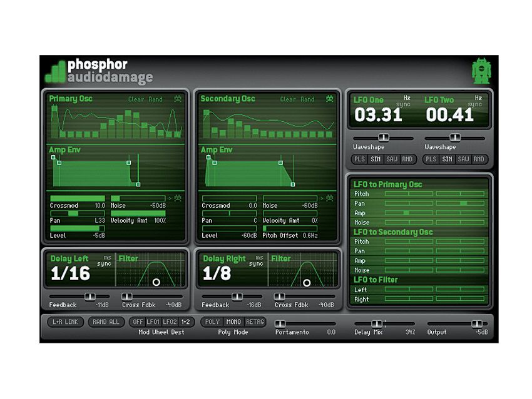Select SIN waveshape for LFO One
This screenshot has height=399, width=532.
[x=376, y=159]
